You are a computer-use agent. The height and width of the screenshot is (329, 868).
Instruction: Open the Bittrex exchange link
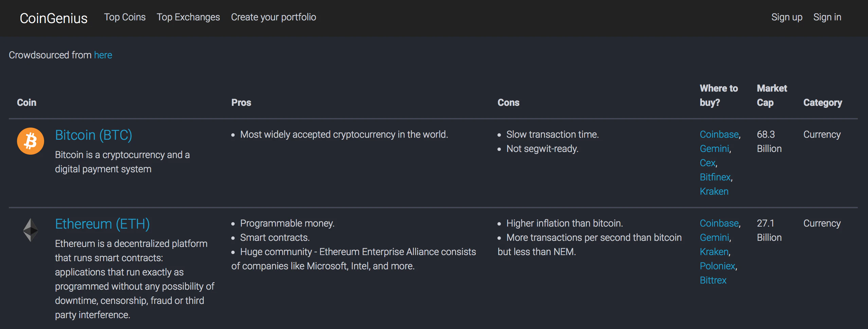tap(713, 280)
